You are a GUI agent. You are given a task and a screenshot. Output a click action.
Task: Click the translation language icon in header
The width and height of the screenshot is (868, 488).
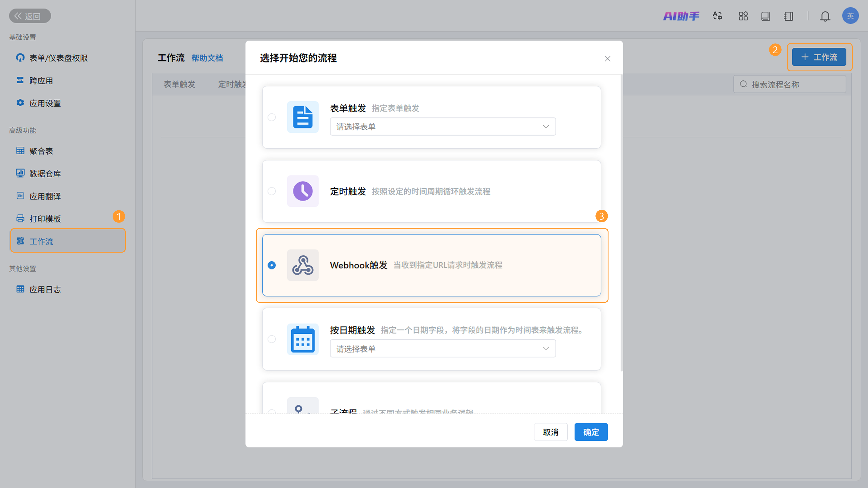[x=717, y=16]
